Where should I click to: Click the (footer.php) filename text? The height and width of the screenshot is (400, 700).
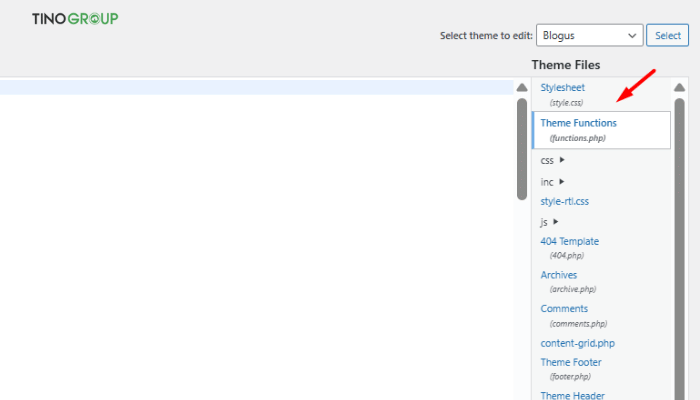point(570,376)
